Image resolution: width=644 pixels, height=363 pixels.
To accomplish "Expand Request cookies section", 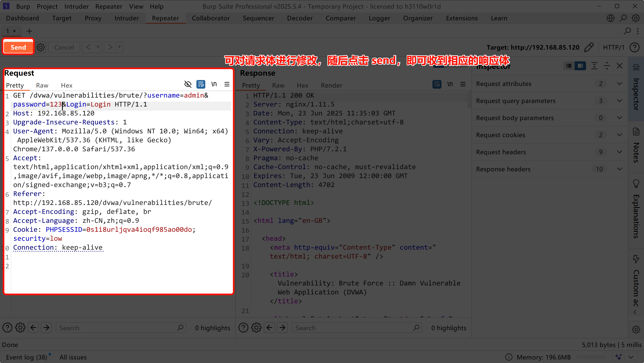I will click(619, 135).
